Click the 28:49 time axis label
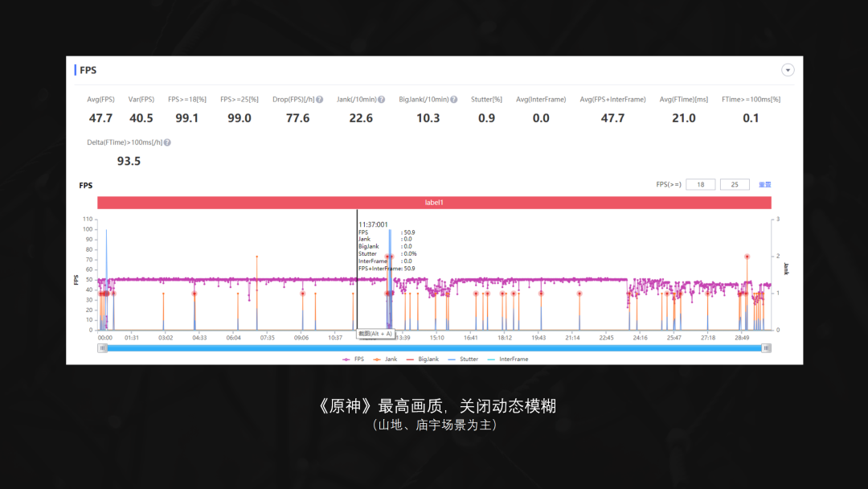 [742, 338]
